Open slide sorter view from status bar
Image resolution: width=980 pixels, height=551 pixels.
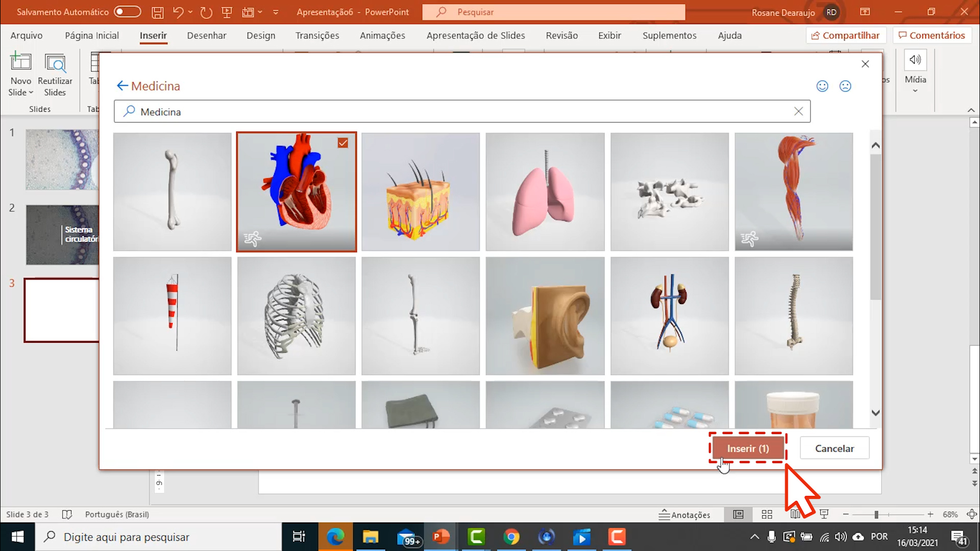[x=767, y=514]
